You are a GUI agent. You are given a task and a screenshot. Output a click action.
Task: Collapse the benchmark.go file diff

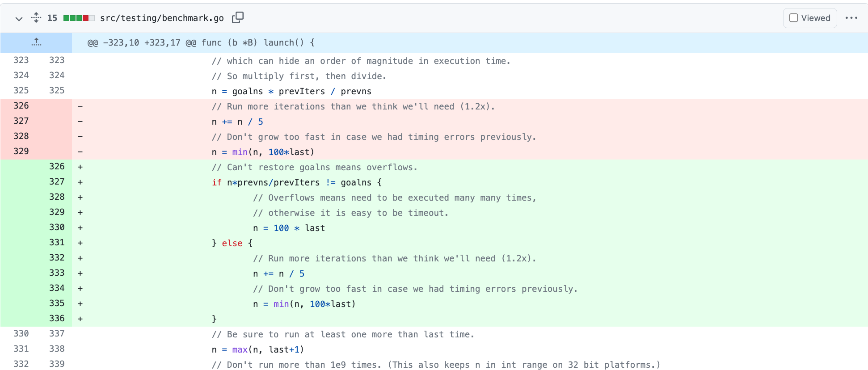coord(19,18)
